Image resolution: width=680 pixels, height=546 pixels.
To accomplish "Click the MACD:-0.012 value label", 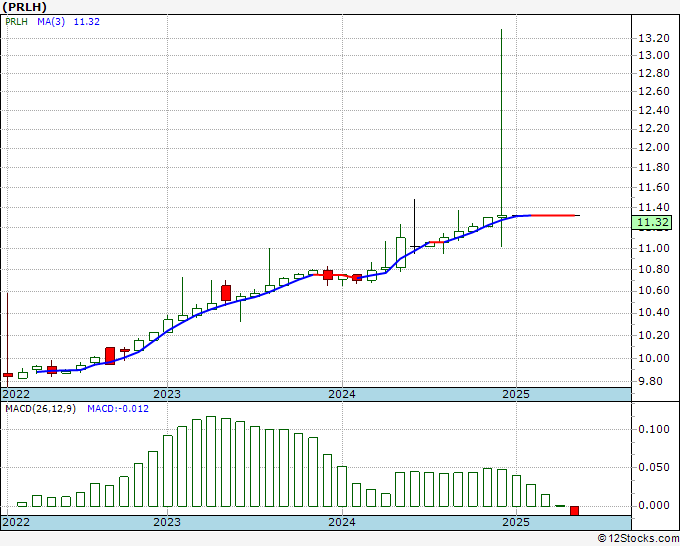I will point(118,409).
